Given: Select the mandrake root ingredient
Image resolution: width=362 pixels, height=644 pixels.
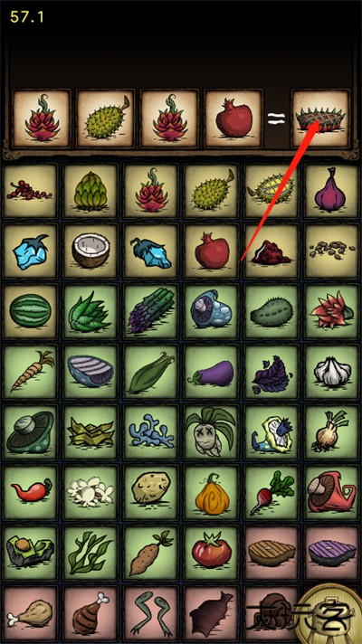Looking at the screenshot, I should coord(212,432).
